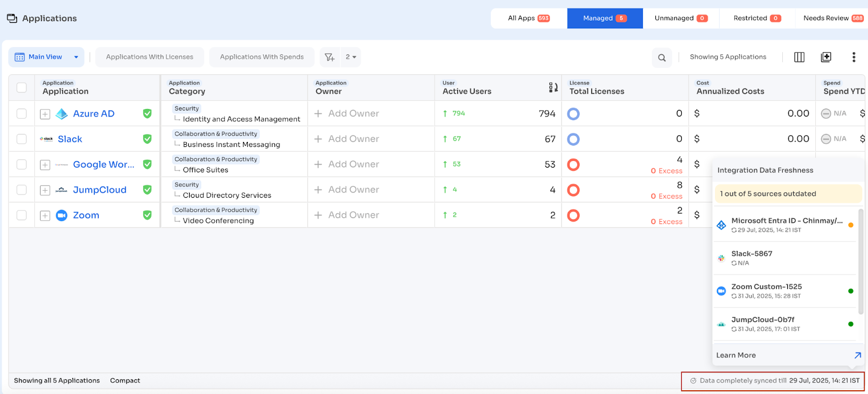
Task: Click the Active Users sort icon
Action: (553, 87)
